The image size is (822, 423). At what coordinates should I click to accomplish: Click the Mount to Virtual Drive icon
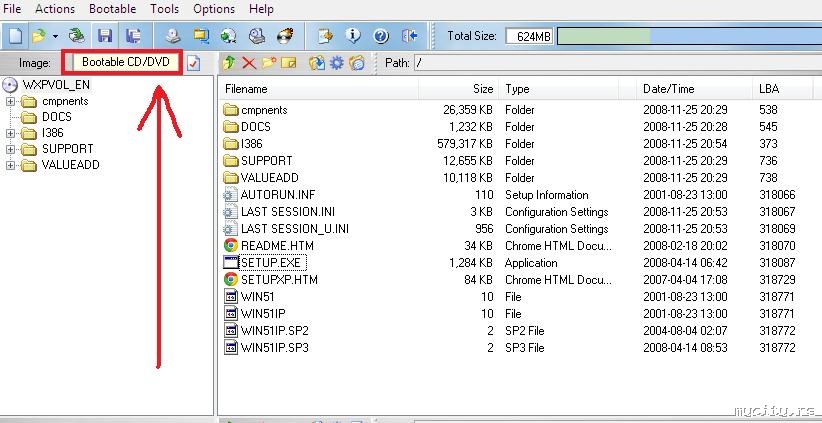(256, 36)
